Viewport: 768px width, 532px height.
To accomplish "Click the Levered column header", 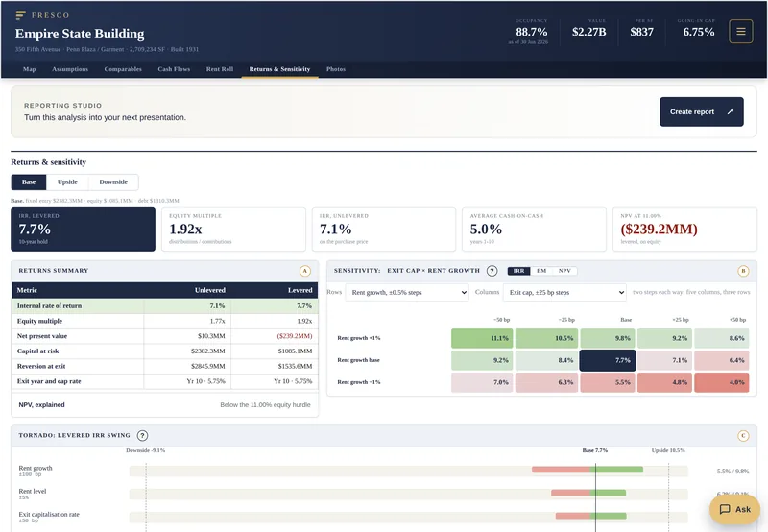I will (x=300, y=290).
